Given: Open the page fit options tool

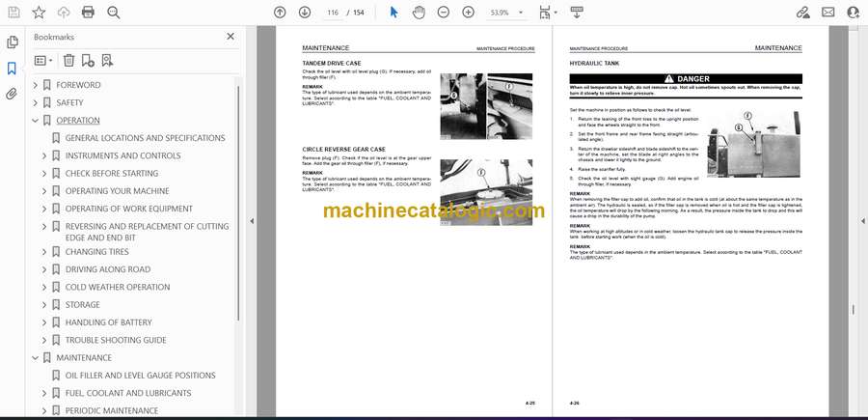Looking at the screenshot, I should pyautogui.click(x=547, y=13).
